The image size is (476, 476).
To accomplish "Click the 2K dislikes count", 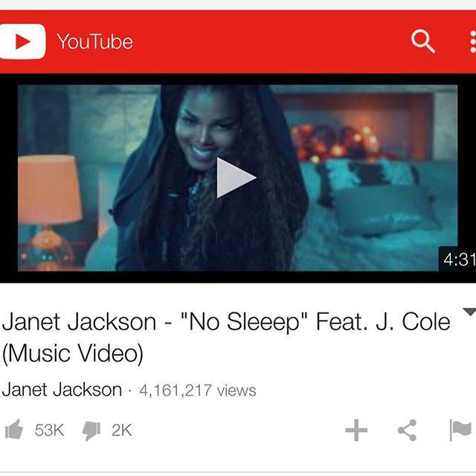I will pos(121,430).
